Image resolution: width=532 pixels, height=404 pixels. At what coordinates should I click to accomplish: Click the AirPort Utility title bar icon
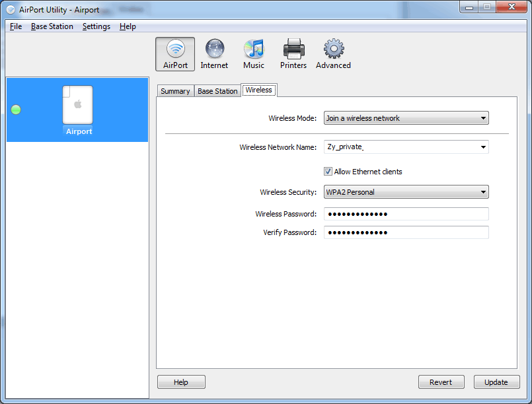[11, 9]
